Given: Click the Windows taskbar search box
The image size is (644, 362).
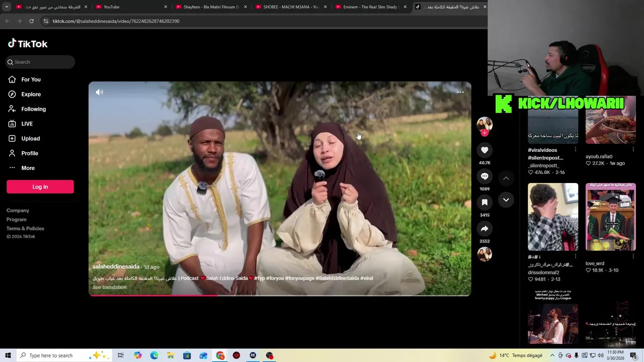Looking at the screenshot, I should pyautogui.click(x=64, y=355).
